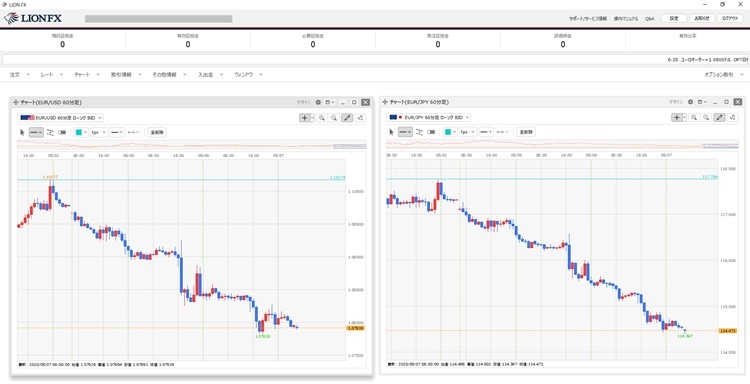This screenshot has width=750, height=384.
Task: Click the Design label on EUR/JPY chart title bar
Action: click(675, 102)
